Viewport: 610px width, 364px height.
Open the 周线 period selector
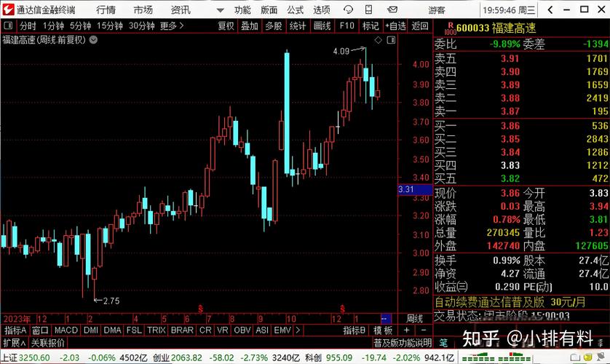pos(414,319)
